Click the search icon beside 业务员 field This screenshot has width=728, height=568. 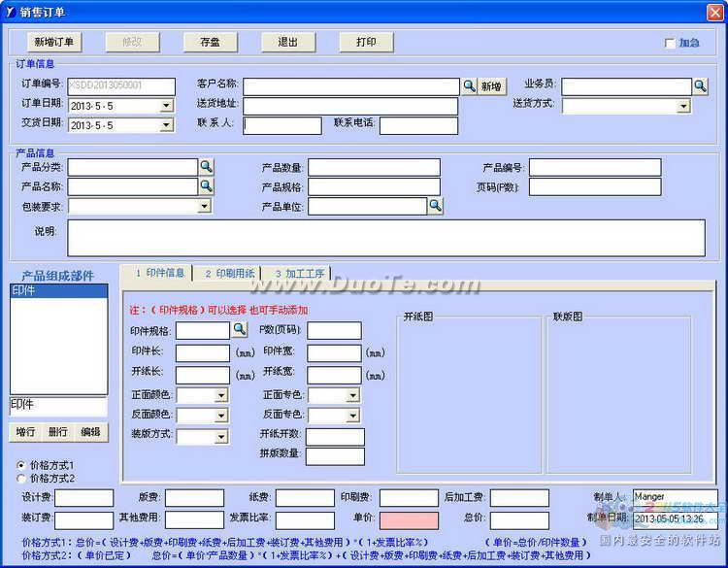click(x=700, y=86)
